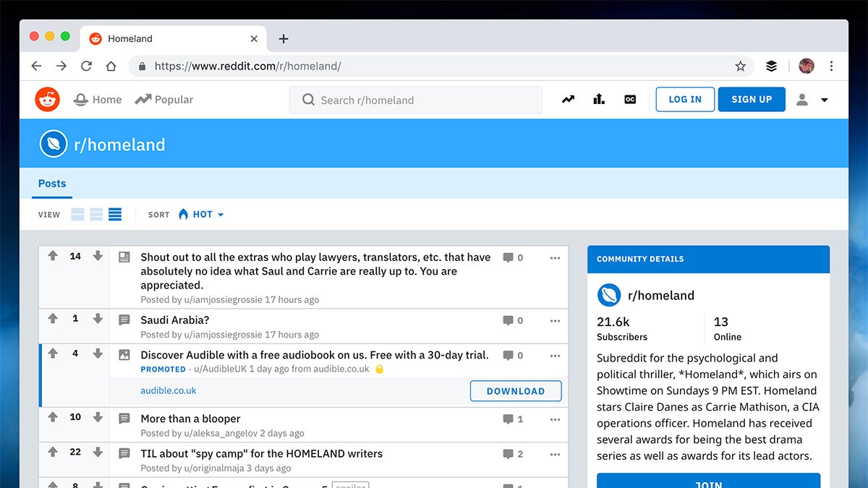Click the r/homeland subreddit avatar icon

53,143
